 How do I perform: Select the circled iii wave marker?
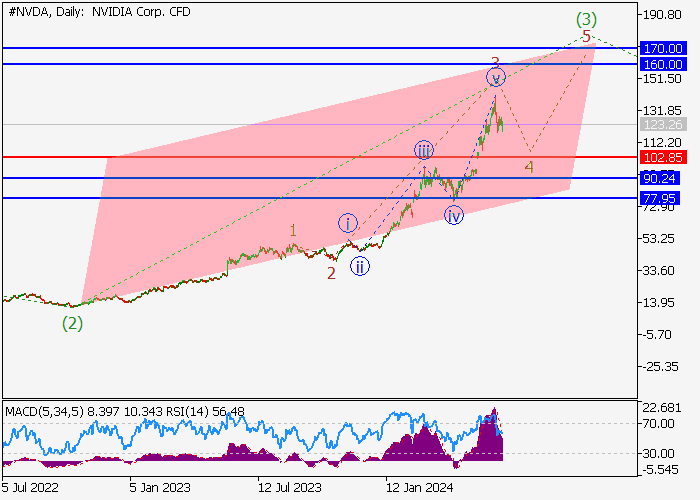click(x=424, y=150)
